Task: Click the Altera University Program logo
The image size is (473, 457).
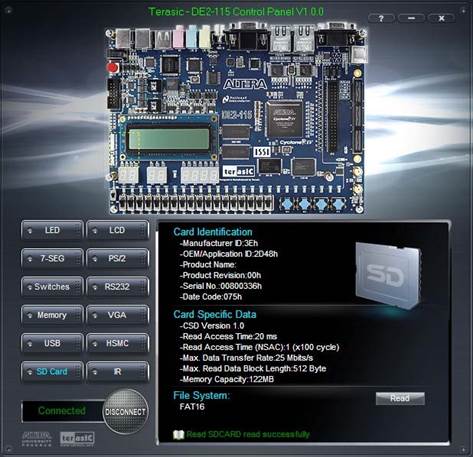Action: (37, 439)
